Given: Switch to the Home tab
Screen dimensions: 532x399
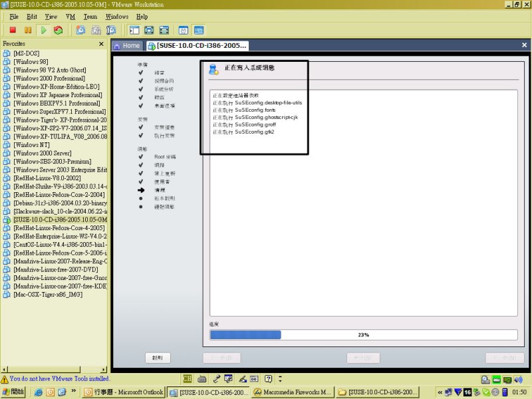Looking at the screenshot, I should [x=127, y=45].
